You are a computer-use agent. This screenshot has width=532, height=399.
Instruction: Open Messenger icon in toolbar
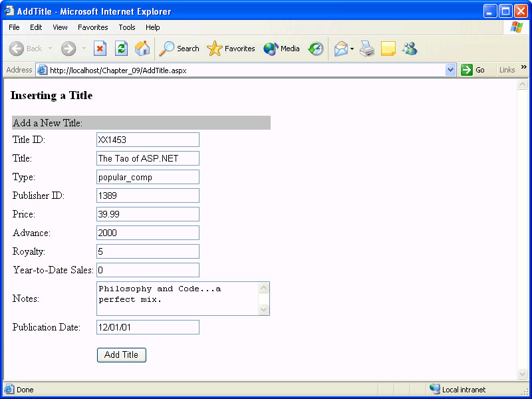coord(410,49)
